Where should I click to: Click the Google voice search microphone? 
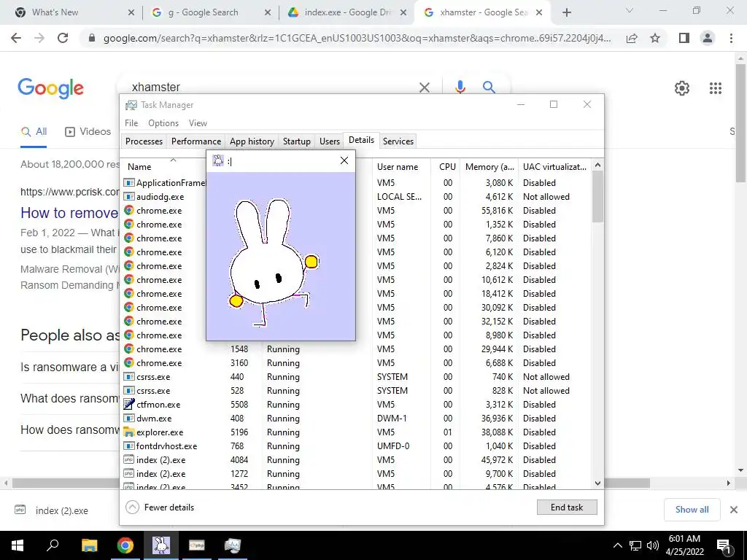(x=460, y=87)
